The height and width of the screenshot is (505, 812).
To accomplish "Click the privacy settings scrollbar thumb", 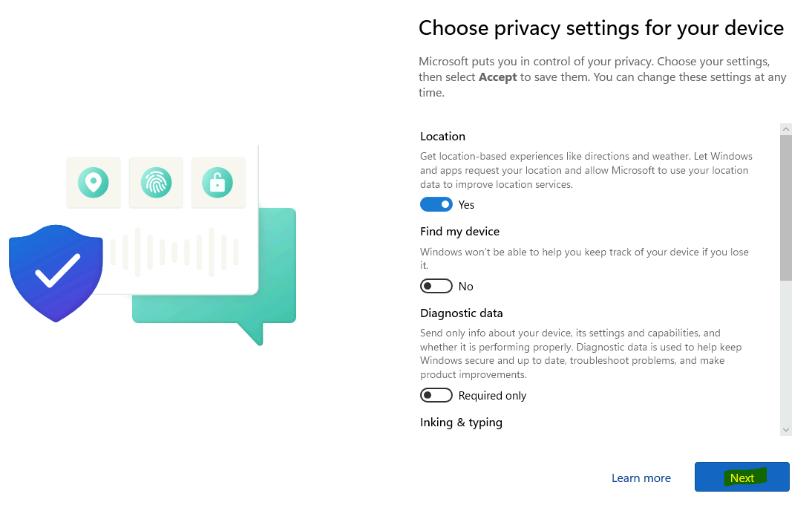I will click(x=786, y=208).
